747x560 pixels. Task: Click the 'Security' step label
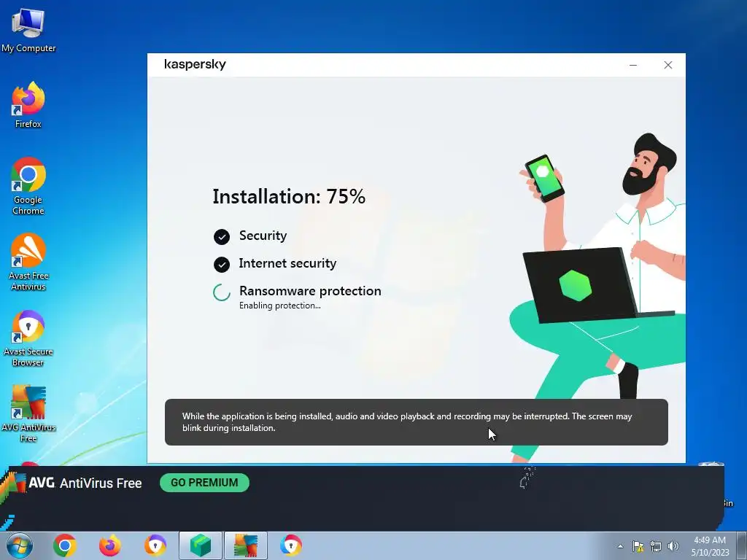click(263, 236)
